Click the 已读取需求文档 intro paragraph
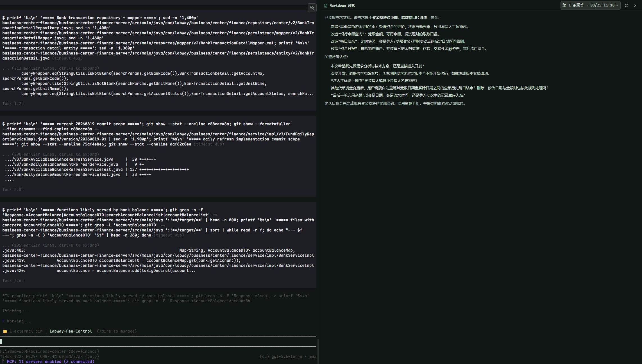 382,17
